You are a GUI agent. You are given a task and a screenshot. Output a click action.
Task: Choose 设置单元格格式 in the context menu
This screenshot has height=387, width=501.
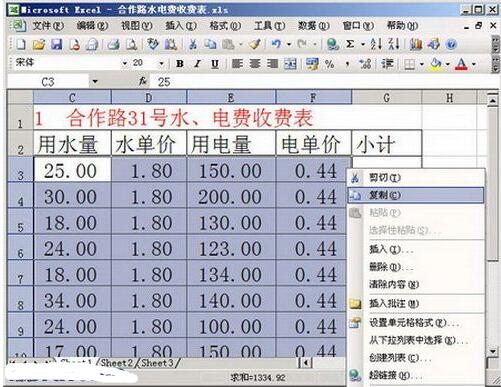coord(416,322)
